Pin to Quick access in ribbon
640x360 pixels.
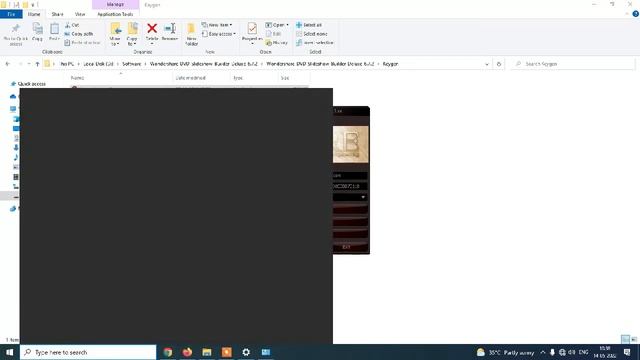[16, 34]
